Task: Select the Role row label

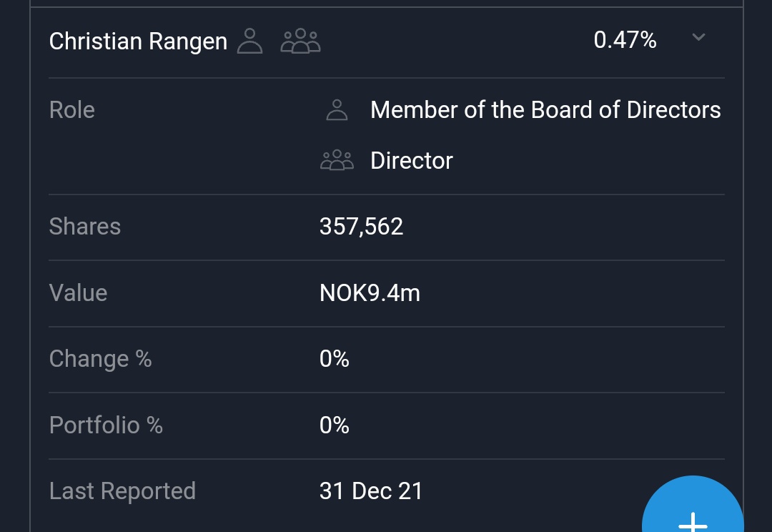Action: tap(72, 110)
